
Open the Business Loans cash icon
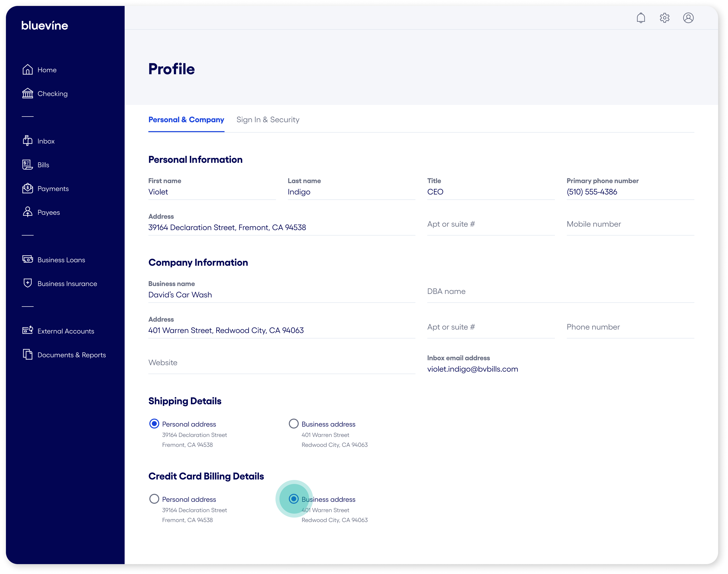pos(28,260)
